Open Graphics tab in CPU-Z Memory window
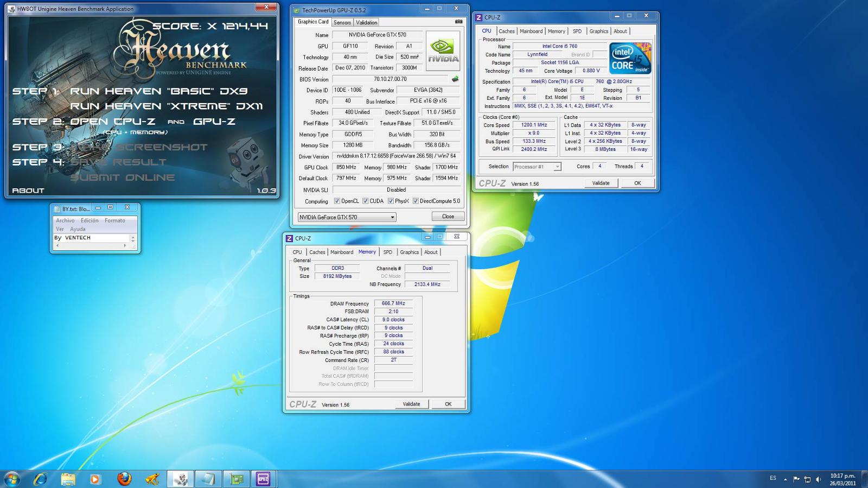Image resolution: width=868 pixels, height=488 pixels. [x=410, y=252]
